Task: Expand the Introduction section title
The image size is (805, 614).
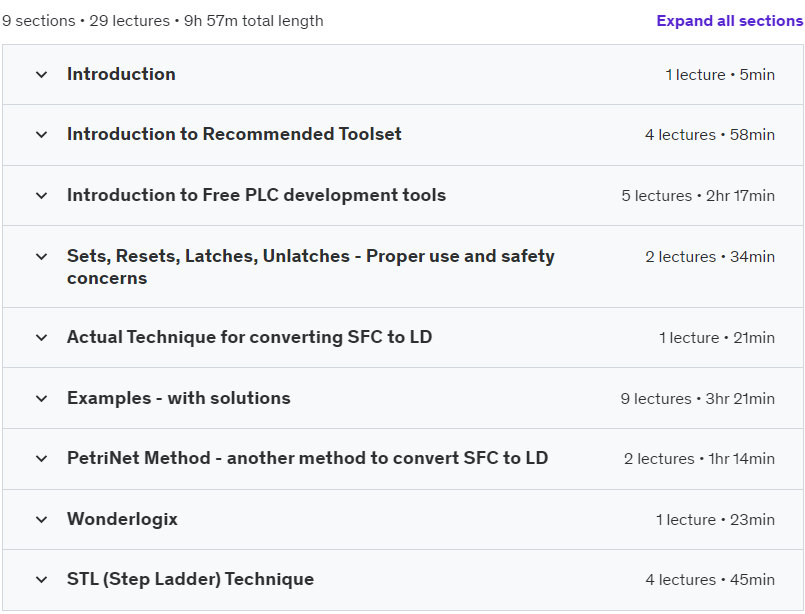Action: coord(121,74)
